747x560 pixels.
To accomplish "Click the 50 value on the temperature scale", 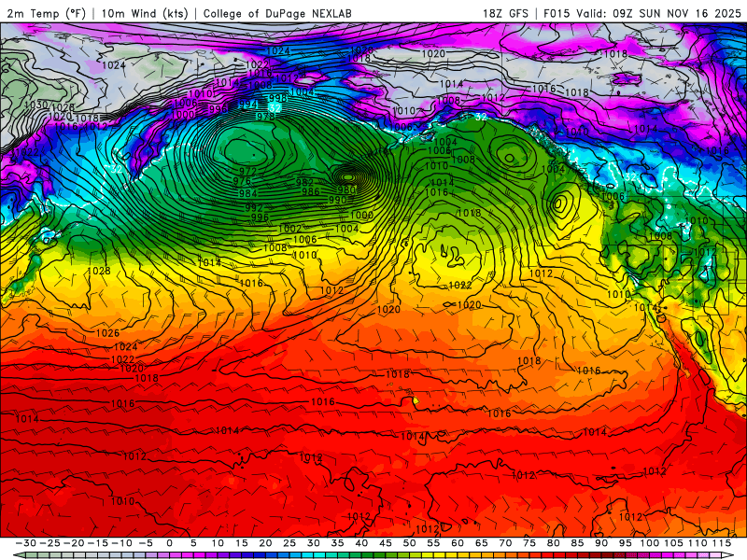I will (x=409, y=543).
